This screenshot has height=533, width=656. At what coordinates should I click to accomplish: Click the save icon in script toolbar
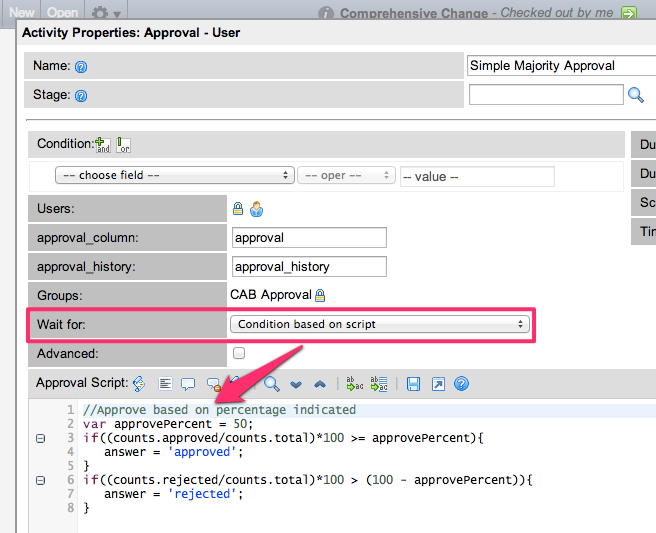tap(413, 383)
